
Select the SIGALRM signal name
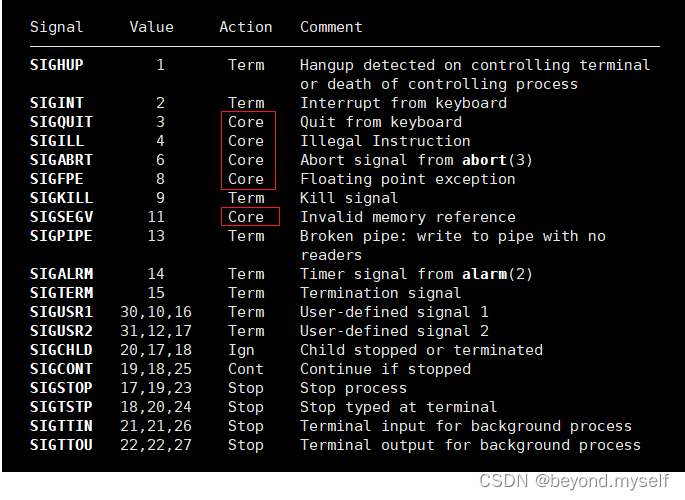coord(61,274)
